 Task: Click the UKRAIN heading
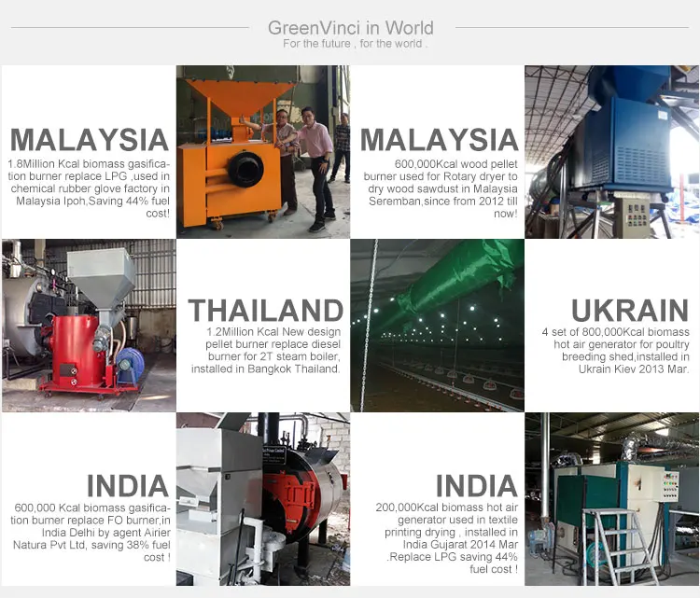tap(630, 310)
